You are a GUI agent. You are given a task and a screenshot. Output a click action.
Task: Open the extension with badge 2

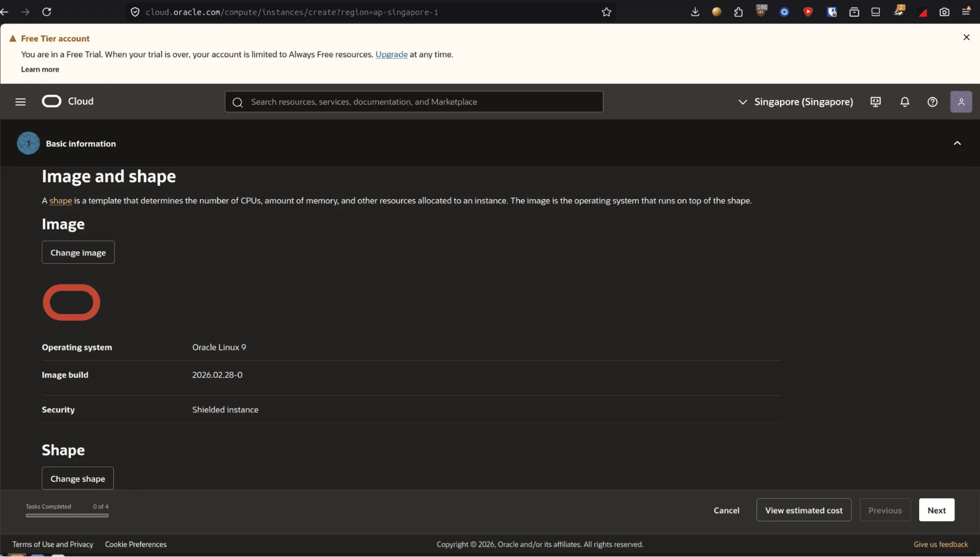[899, 11]
